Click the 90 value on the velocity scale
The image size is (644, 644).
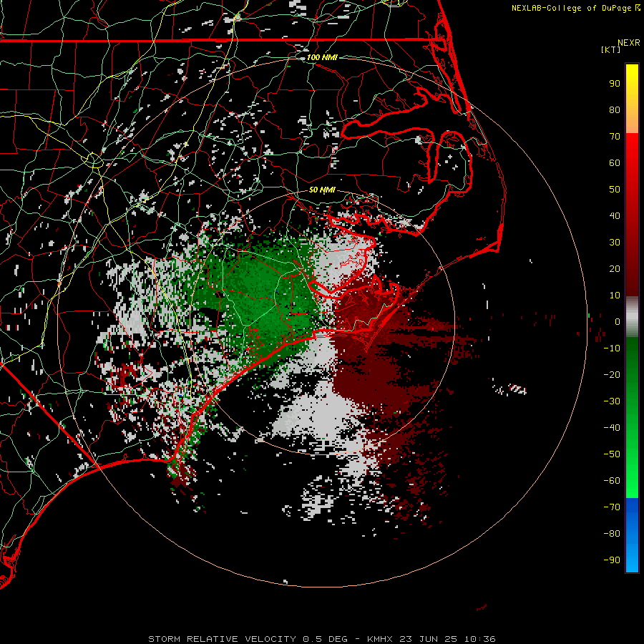(615, 84)
